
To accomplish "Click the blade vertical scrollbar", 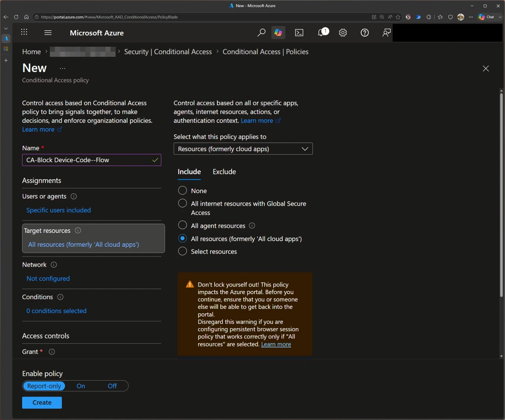I will 501,195.
